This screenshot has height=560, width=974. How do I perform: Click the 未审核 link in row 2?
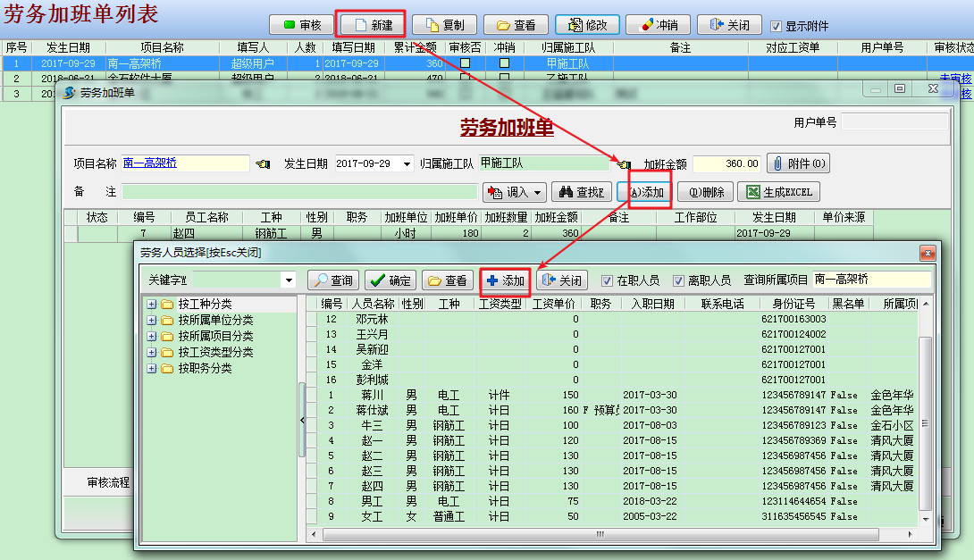pos(954,79)
